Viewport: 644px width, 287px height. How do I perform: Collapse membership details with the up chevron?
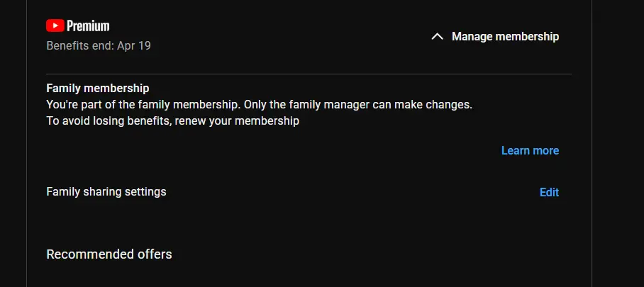438,37
